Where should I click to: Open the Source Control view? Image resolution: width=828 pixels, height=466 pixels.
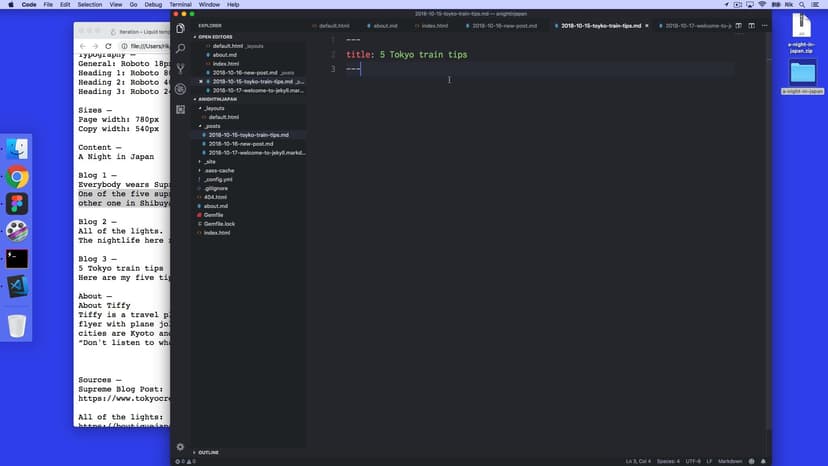pyautogui.click(x=180, y=68)
